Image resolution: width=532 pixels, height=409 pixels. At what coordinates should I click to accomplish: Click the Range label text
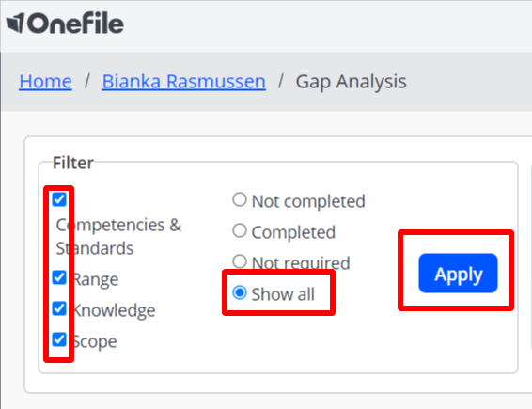[x=96, y=279]
